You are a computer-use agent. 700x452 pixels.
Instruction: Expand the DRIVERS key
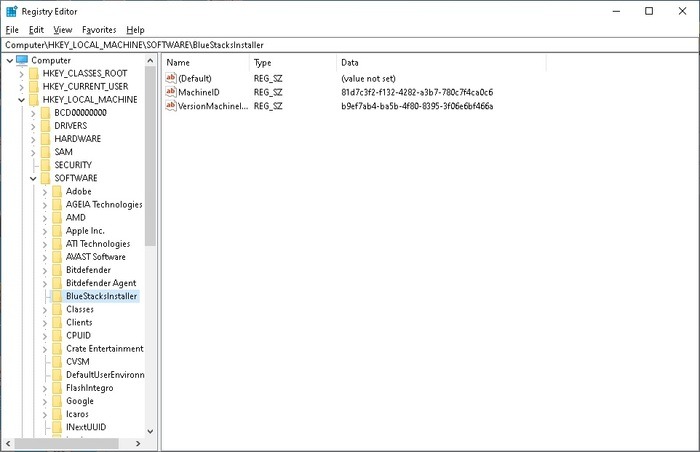(x=33, y=126)
